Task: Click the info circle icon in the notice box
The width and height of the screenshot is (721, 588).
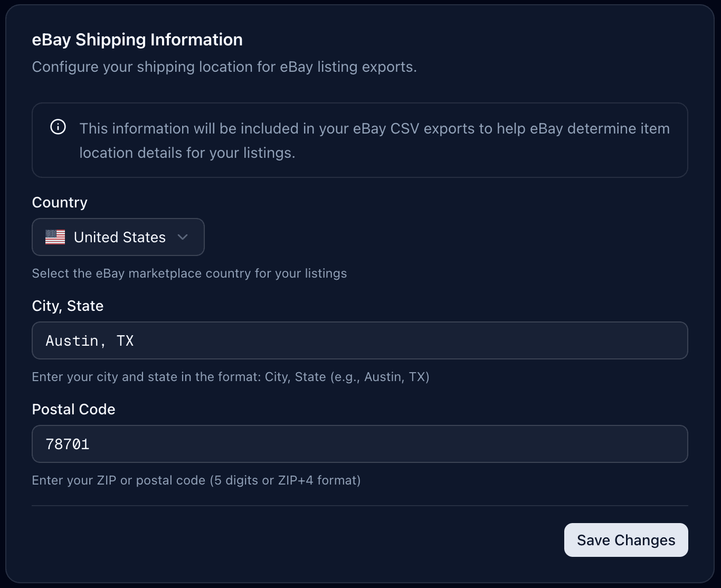Action: 58,127
